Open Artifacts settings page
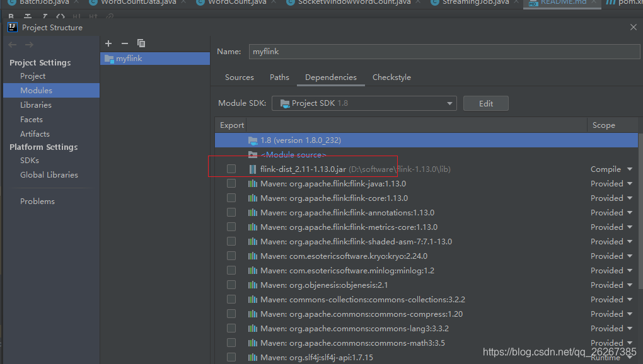Viewport: 643px width, 364px height. pos(35,134)
